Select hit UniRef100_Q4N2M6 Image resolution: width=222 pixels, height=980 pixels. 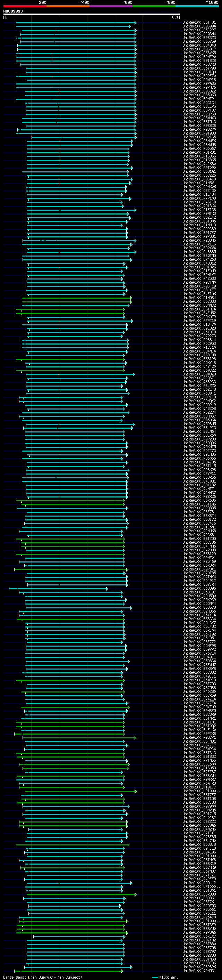click(x=199, y=829)
